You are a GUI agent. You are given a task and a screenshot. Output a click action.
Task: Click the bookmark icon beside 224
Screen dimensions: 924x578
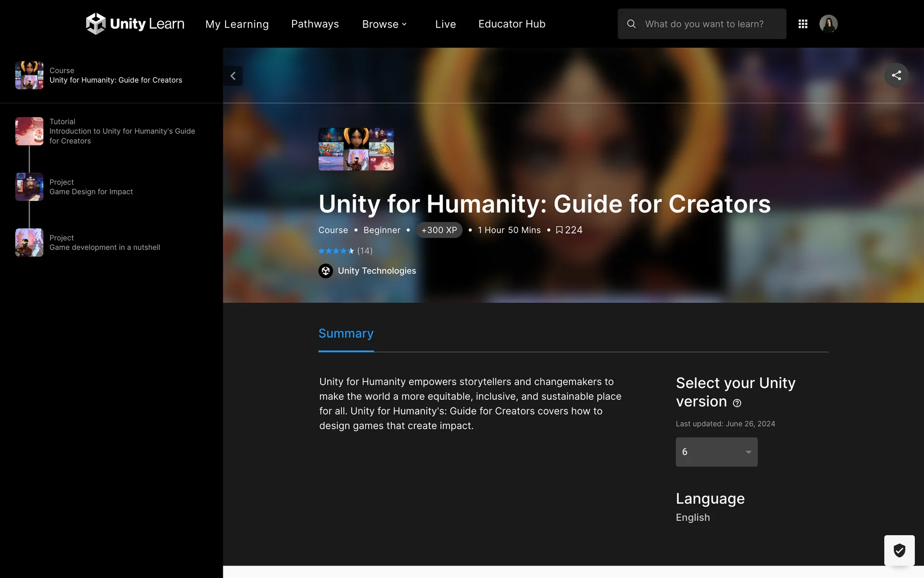coord(559,230)
